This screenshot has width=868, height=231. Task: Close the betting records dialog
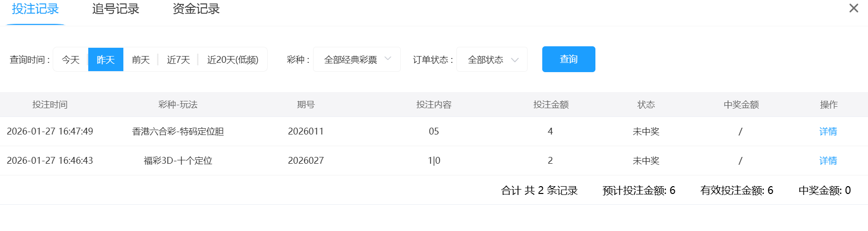[x=853, y=8]
